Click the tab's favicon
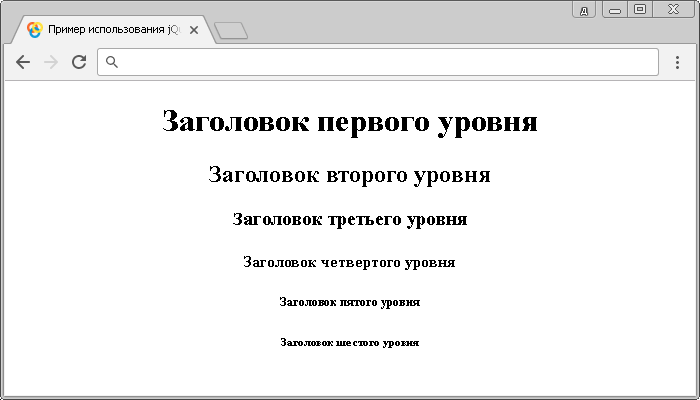700x400 pixels. coord(34,30)
